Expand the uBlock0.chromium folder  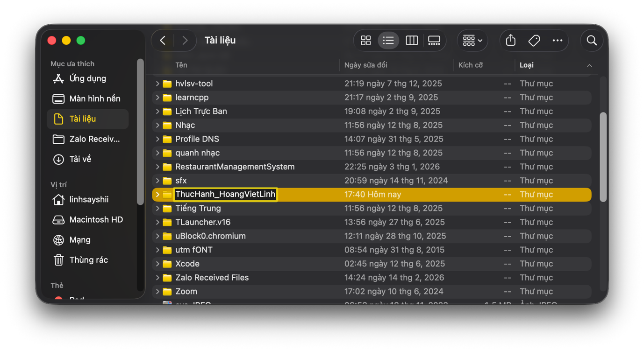[157, 236]
